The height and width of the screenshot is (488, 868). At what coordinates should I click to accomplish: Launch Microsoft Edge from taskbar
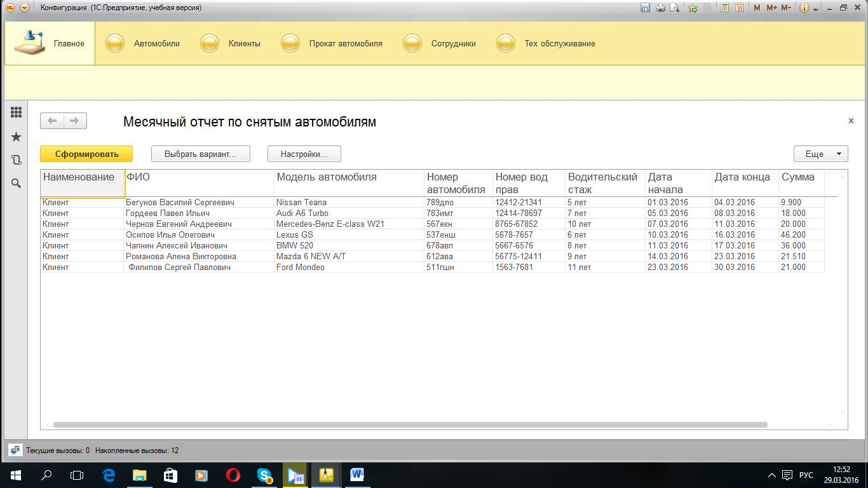tap(108, 475)
